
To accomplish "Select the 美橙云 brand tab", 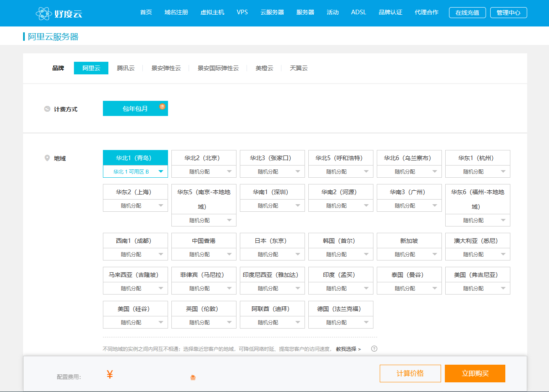I will (264, 68).
